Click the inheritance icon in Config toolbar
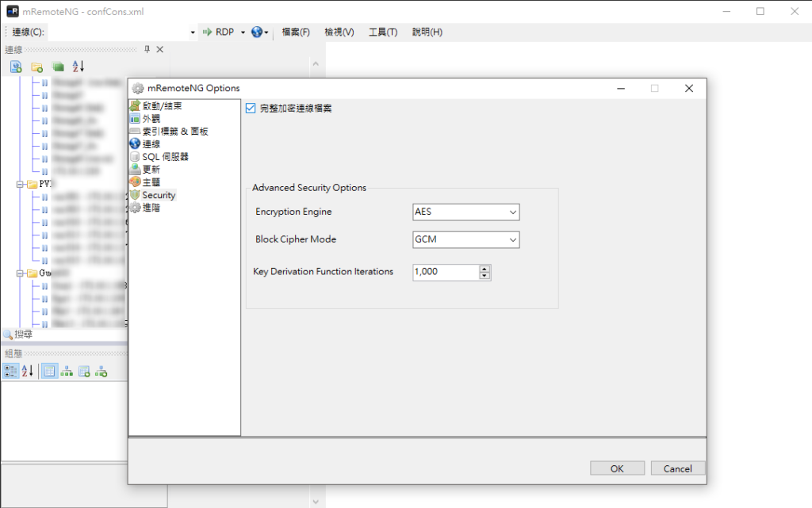 pyautogui.click(x=67, y=371)
